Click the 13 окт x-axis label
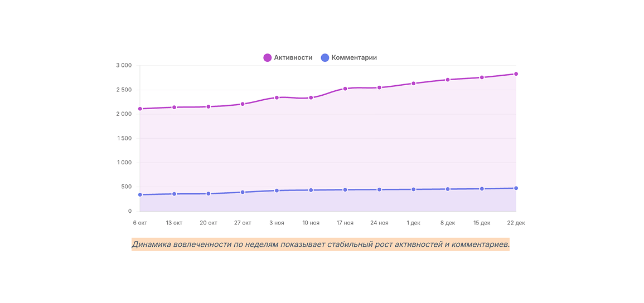 [174, 223]
